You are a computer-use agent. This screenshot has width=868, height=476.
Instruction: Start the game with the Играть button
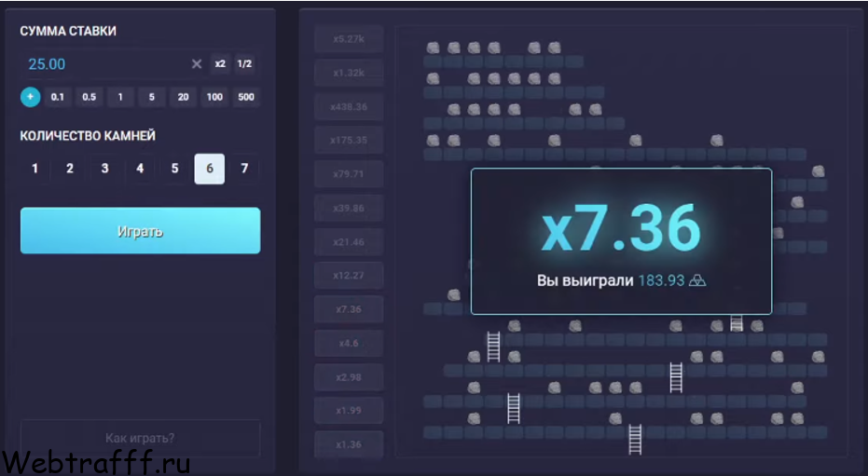(x=141, y=230)
